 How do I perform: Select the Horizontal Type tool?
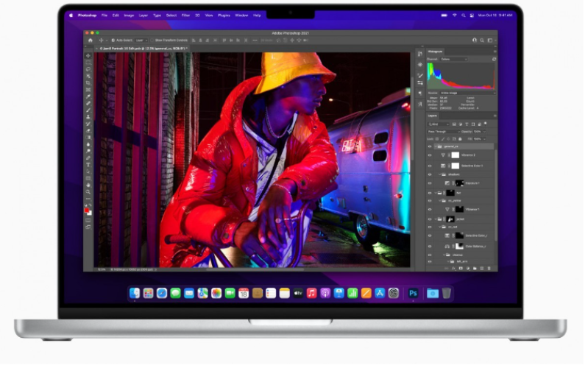88,165
